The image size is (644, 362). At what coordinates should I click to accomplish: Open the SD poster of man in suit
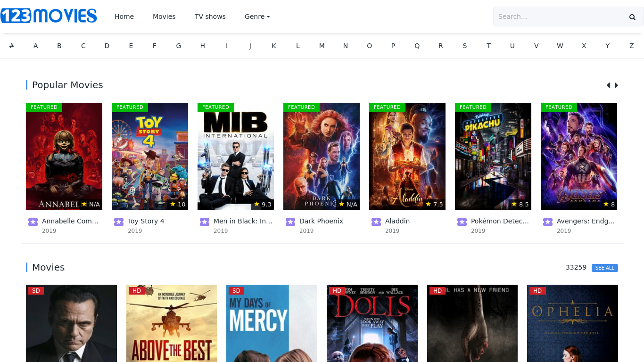(x=71, y=323)
